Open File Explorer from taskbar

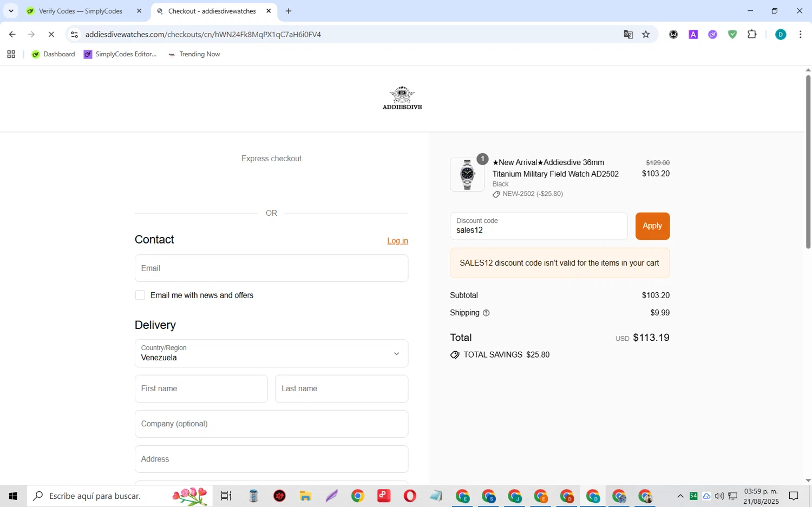click(x=305, y=496)
